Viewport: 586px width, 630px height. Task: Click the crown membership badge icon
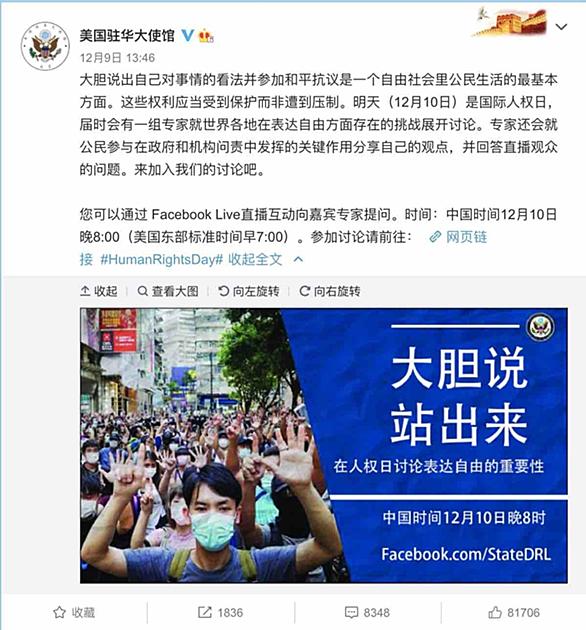tap(206, 36)
